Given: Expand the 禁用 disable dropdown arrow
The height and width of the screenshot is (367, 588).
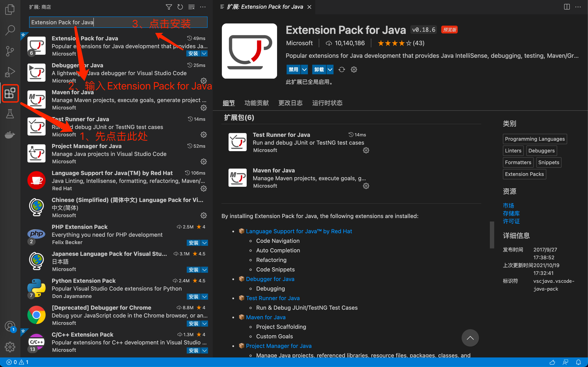Looking at the screenshot, I should [x=304, y=69].
